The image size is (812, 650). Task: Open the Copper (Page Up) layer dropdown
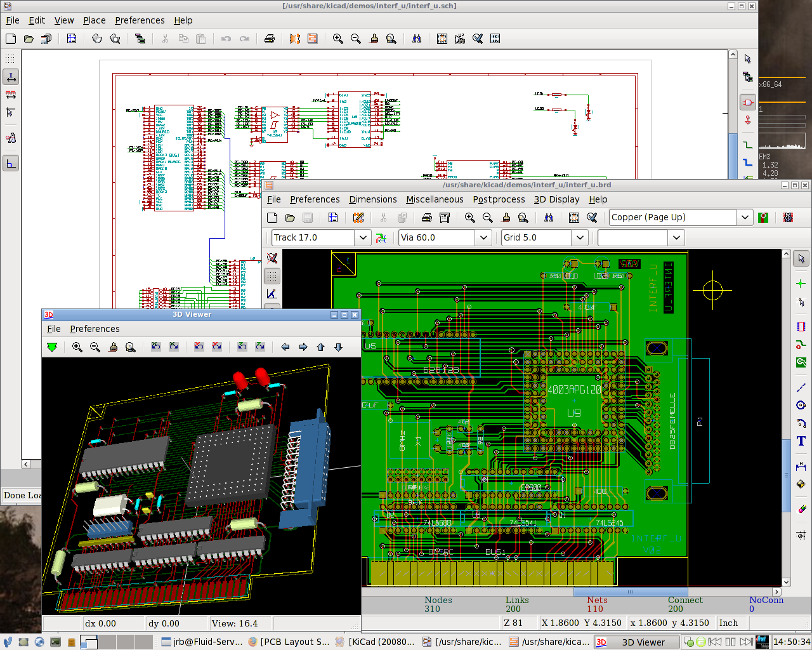pos(745,218)
